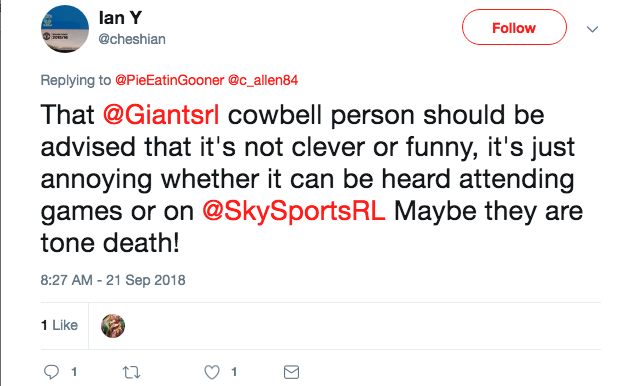Open the @cheshian handle
The image size is (640, 386).
132,39
